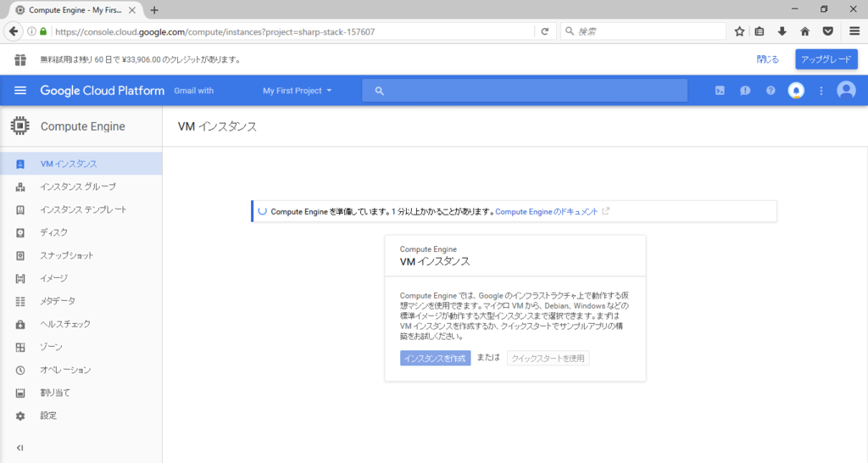
Task: Click the ヘルスチェック sidebar icon
Action: click(x=20, y=325)
